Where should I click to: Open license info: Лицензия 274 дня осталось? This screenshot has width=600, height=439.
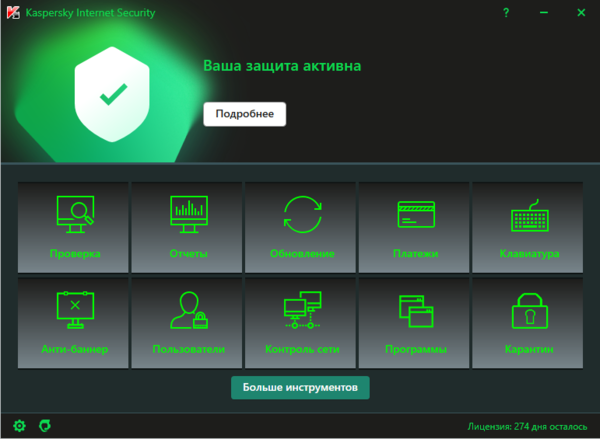pos(527,426)
